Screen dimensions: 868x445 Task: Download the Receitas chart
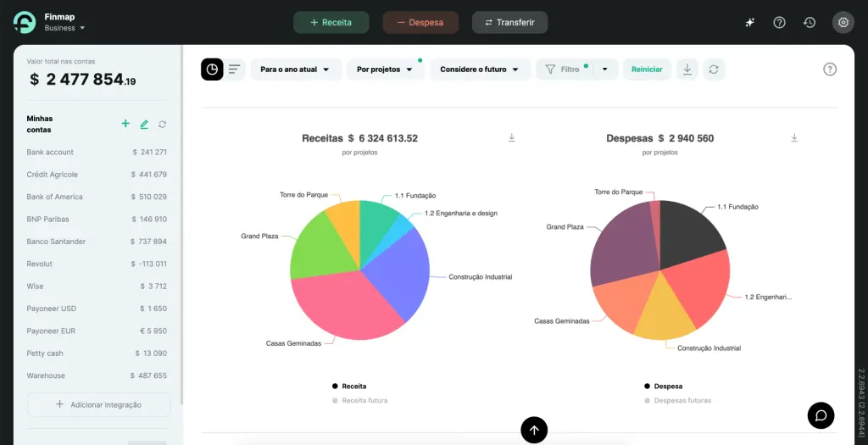pos(512,138)
